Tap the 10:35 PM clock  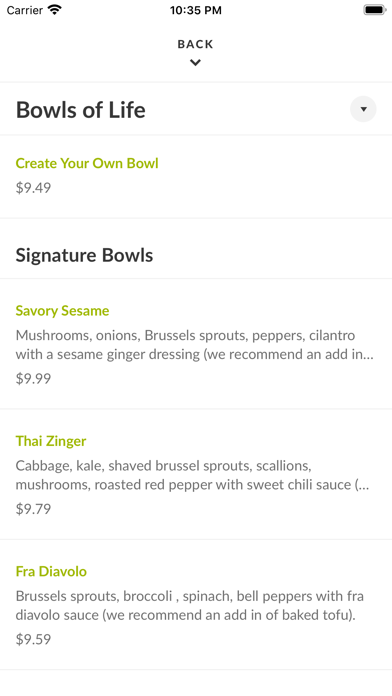(x=196, y=10)
